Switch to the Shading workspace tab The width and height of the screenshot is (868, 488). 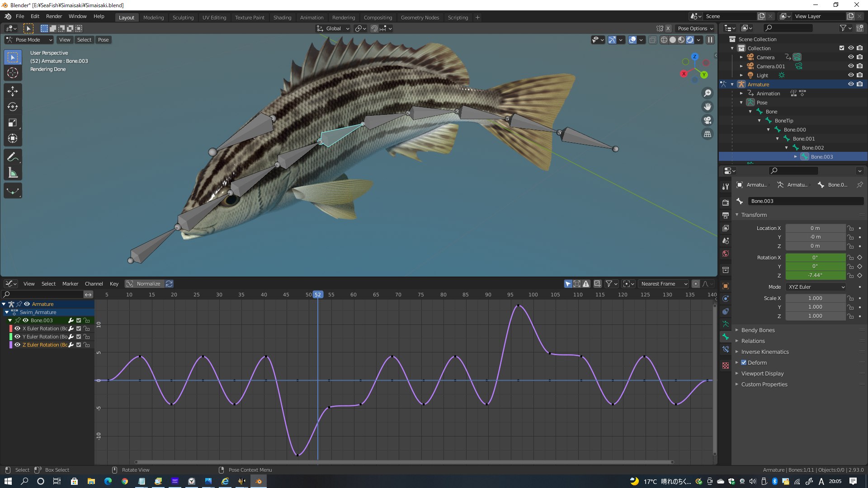[x=282, y=18]
